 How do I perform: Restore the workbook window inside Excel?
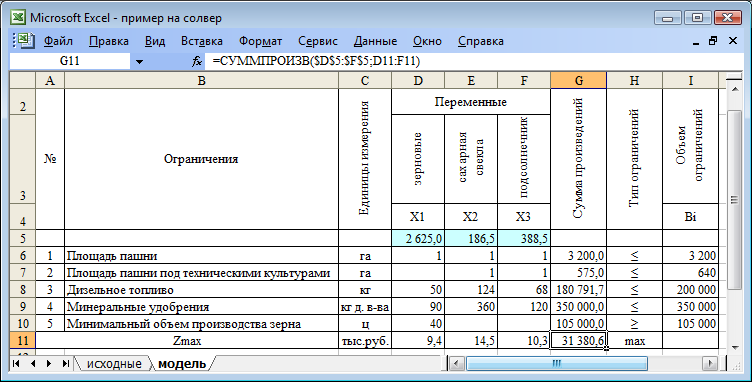[714, 41]
